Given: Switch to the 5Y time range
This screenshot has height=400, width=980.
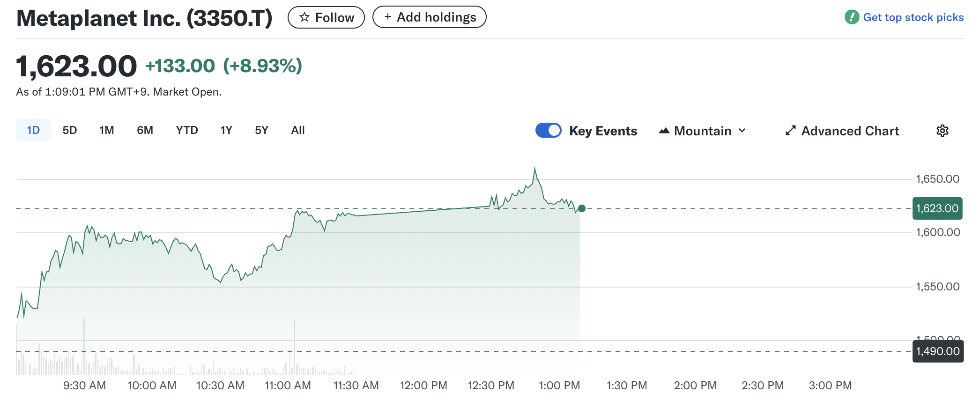Looking at the screenshot, I should pos(261,130).
